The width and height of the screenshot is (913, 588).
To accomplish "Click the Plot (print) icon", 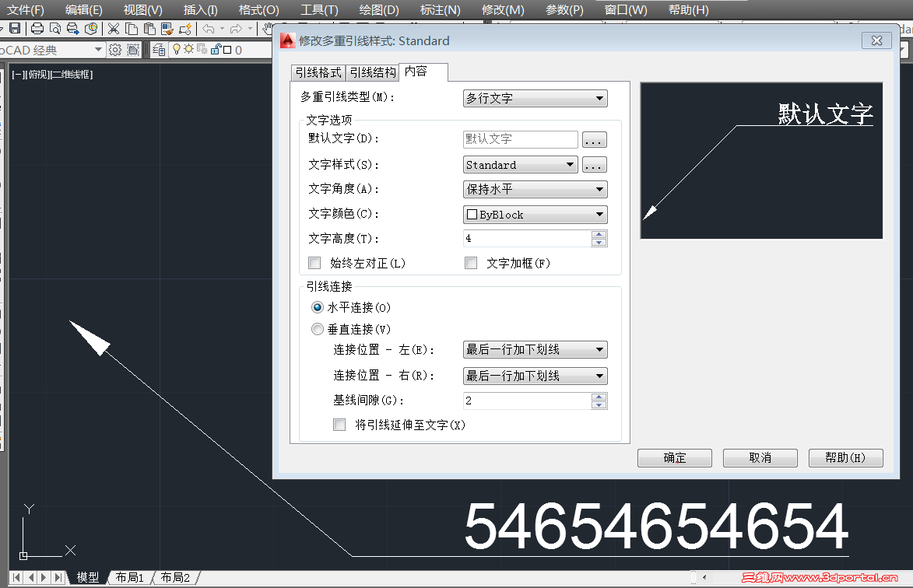I will click(x=37, y=29).
